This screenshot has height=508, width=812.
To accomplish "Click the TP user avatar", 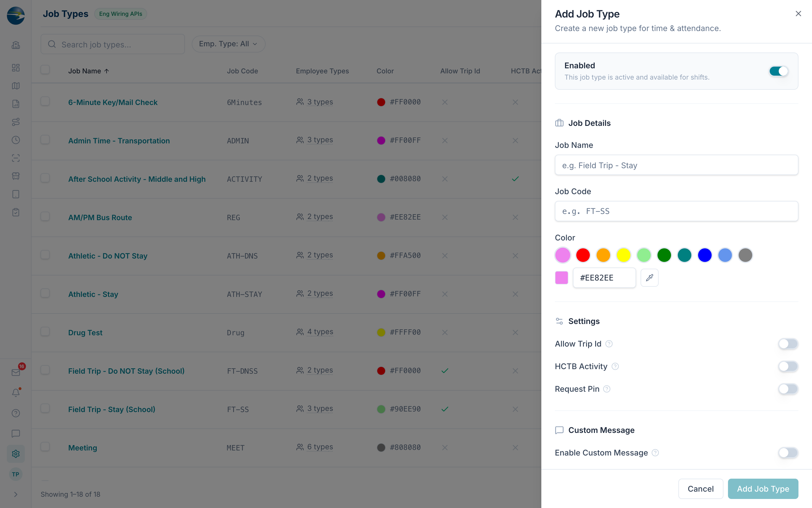I will (x=16, y=474).
